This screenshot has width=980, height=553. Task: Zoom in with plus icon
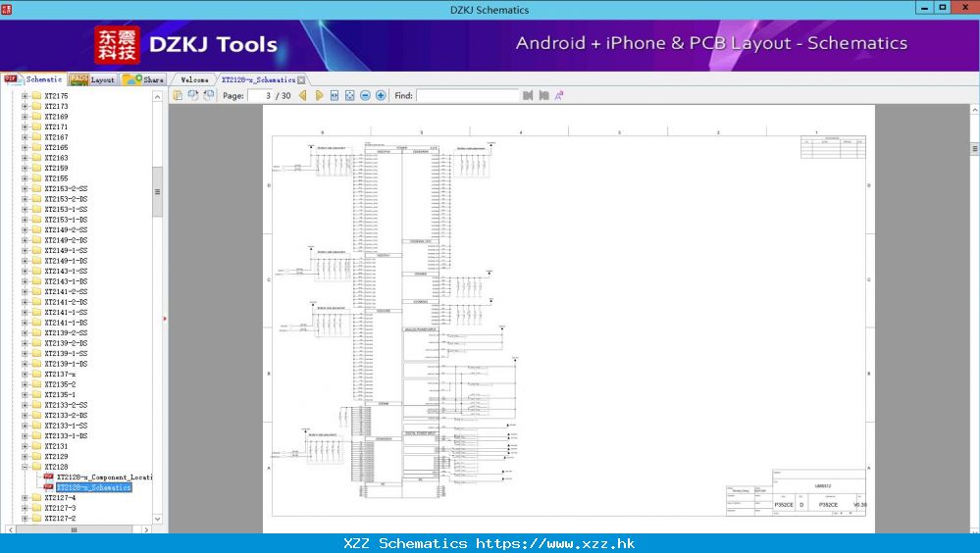click(x=381, y=96)
